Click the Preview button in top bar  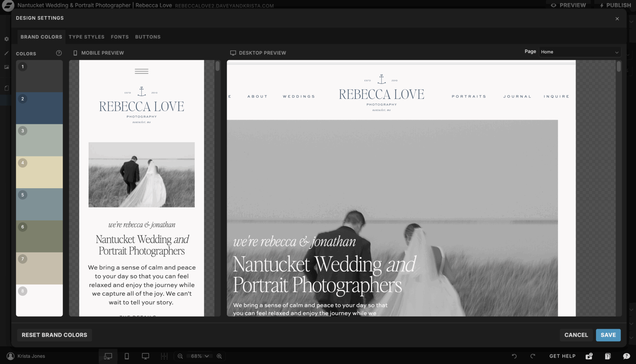coord(568,5)
